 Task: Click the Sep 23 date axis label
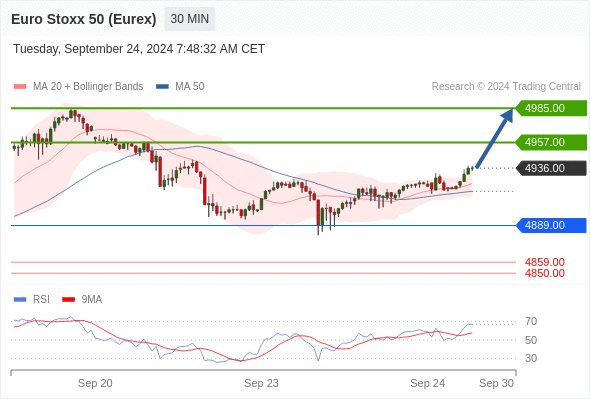click(262, 383)
